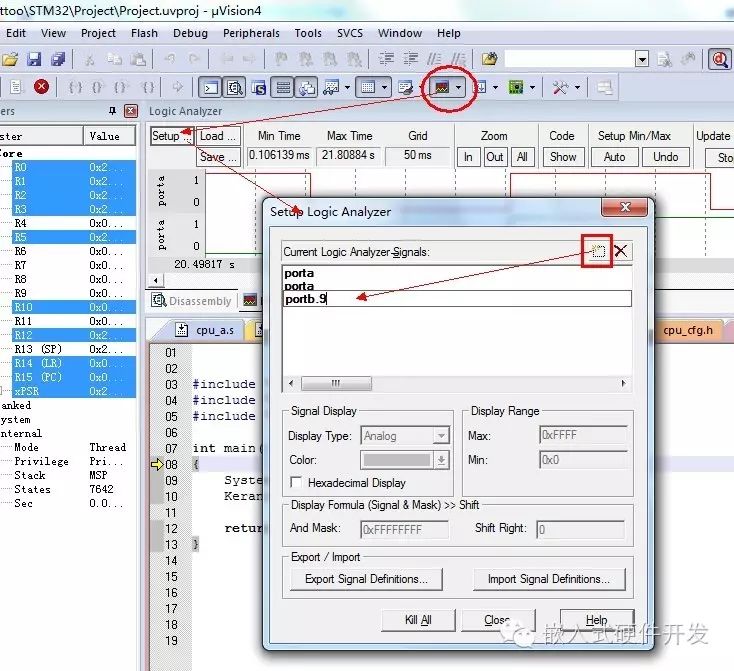Click the And Mask input field

point(404,530)
